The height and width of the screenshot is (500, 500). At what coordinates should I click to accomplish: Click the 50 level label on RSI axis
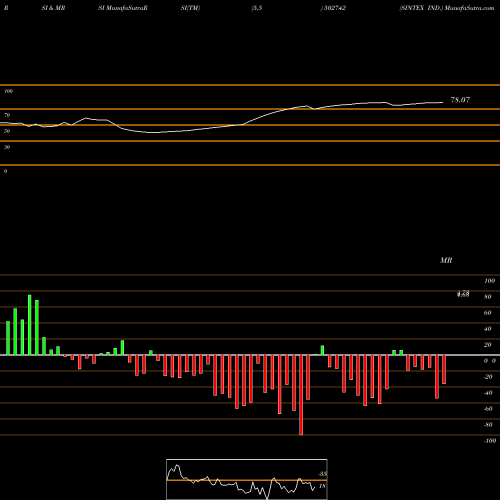click(x=7, y=131)
